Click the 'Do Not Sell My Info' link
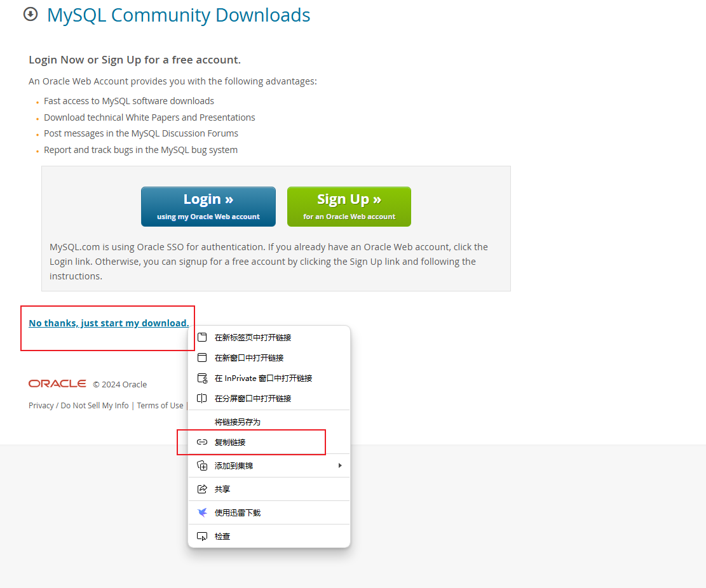The image size is (706, 588). [94, 405]
